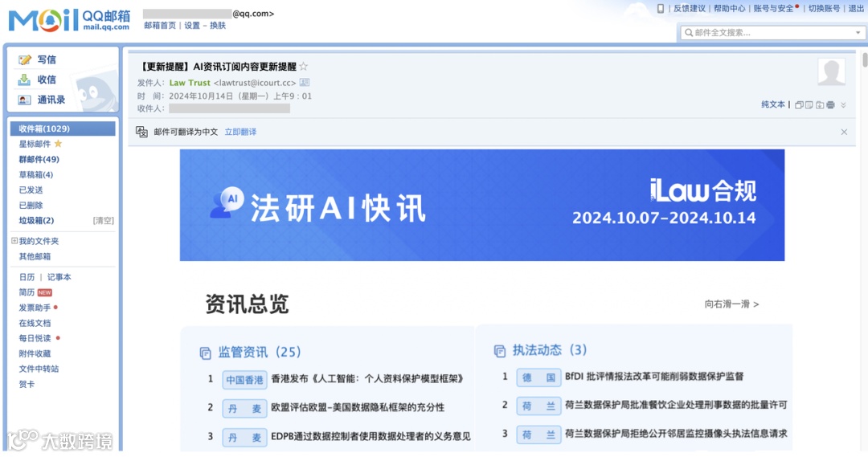Click sender name Law Trust
The height and width of the screenshot is (457, 868).
pos(190,83)
